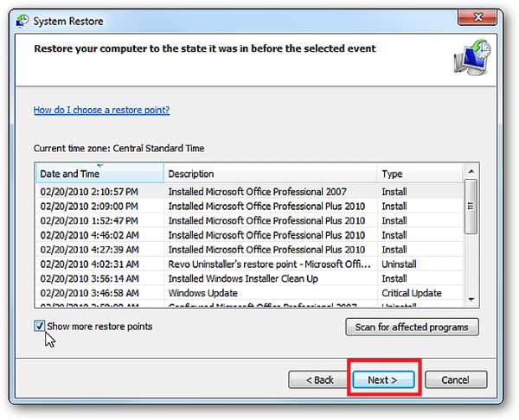
Task: Select Installed Windows Installer Clean Up row
Action: click(249, 278)
